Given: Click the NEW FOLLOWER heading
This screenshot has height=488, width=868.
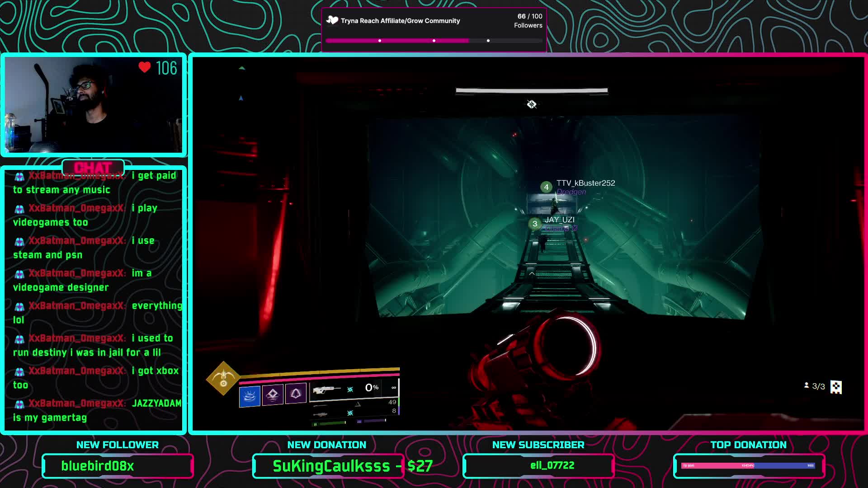Looking at the screenshot, I should coord(118,445).
